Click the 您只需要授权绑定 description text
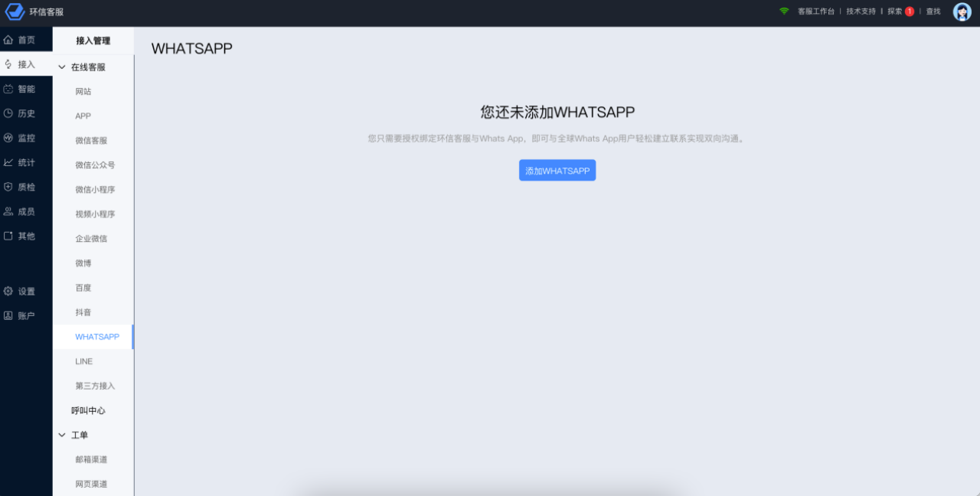 click(x=557, y=139)
